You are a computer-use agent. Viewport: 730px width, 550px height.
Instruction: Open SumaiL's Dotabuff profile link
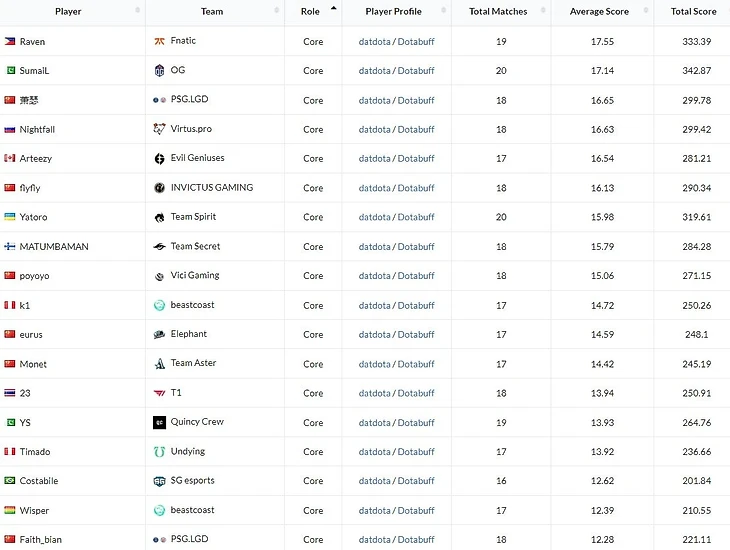click(x=416, y=71)
